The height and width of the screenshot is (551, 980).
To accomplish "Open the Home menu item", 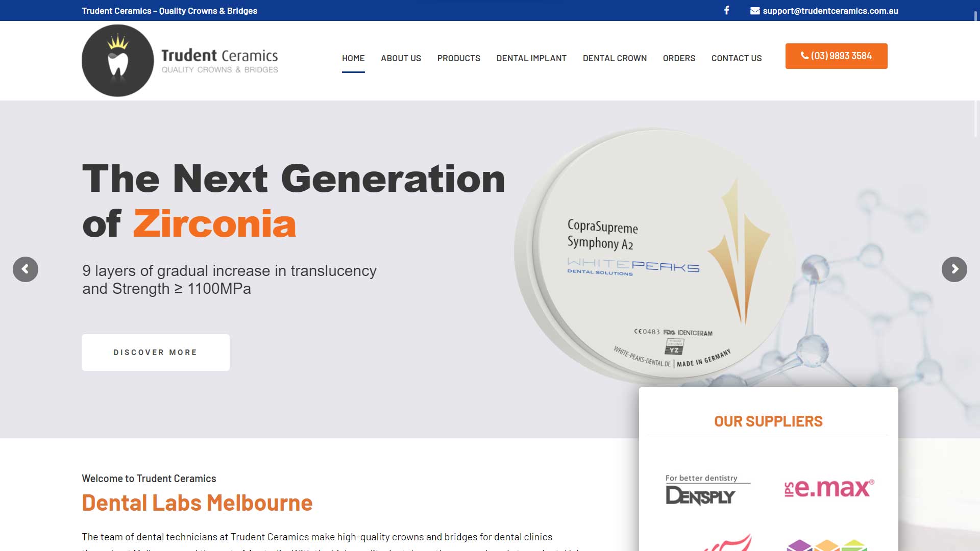I will pyautogui.click(x=353, y=58).
